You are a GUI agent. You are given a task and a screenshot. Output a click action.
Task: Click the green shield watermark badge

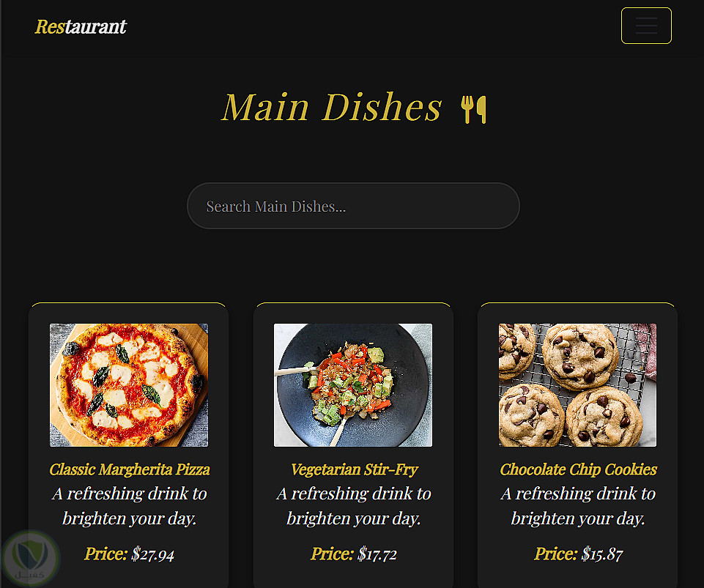pos(31,559)
